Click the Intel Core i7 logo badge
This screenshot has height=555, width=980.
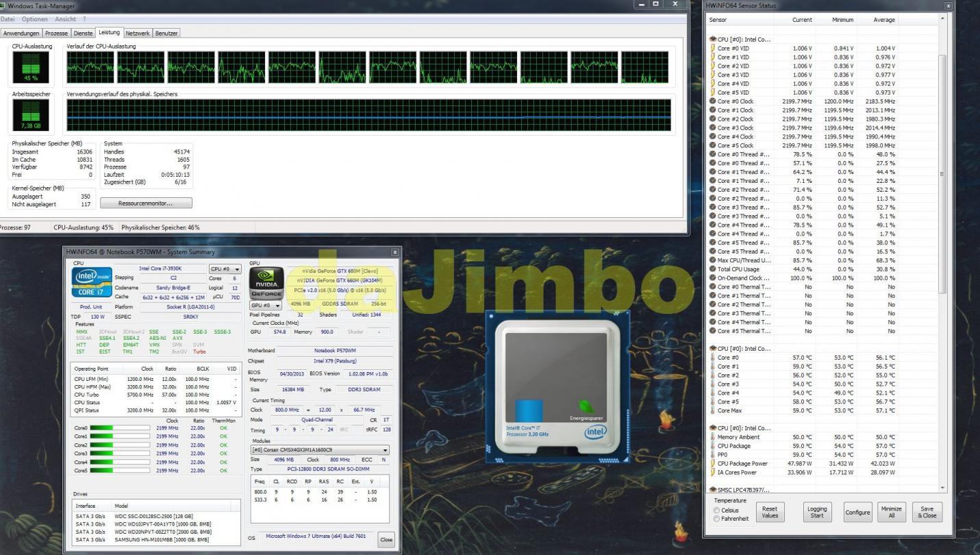pyautogui.click(x=92, y=282)
